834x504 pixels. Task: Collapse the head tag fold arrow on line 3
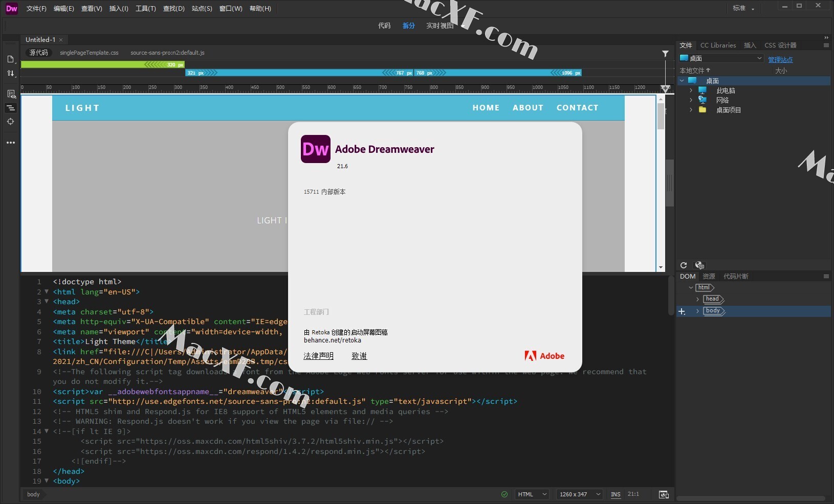47,302
